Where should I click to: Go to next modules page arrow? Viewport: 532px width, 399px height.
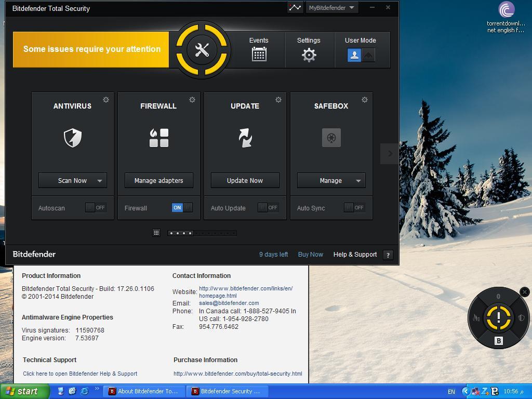tap(389, 154)
